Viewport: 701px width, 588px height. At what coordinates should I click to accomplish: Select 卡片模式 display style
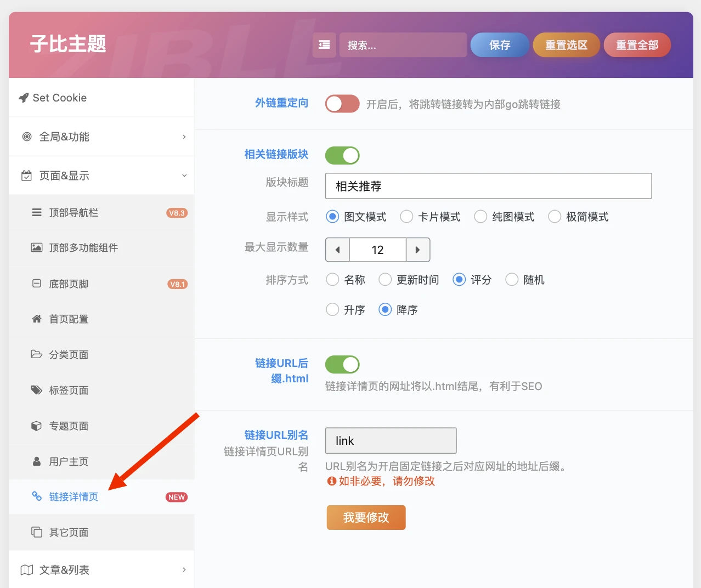click(x=406, y=217)
